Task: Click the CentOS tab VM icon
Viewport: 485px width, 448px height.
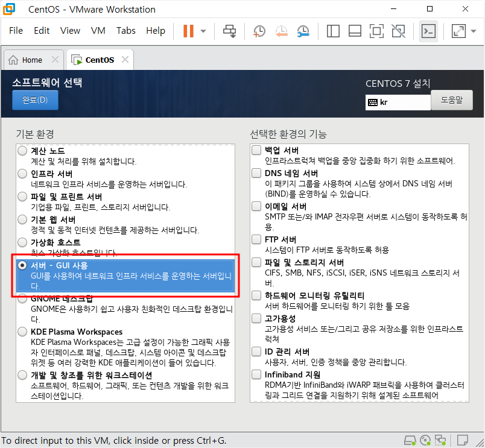Action: click(77, 60)
